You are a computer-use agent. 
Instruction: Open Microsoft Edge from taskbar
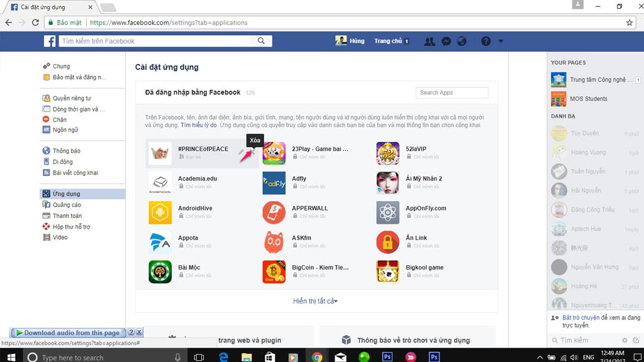(223, 358)
